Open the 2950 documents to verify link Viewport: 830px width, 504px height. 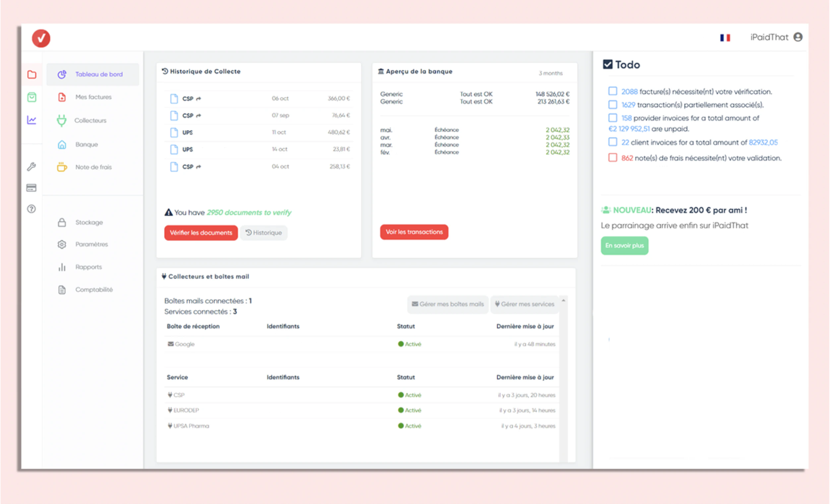(249, 213)
